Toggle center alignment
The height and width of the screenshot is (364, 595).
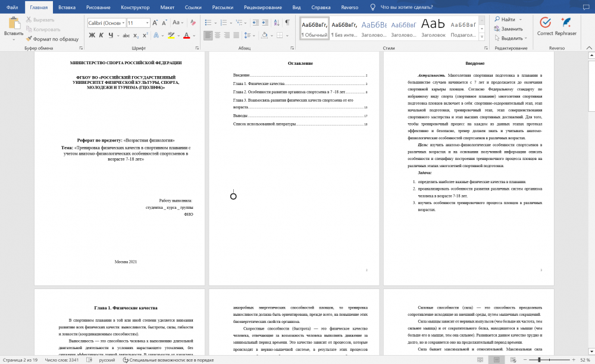(217, 35)
